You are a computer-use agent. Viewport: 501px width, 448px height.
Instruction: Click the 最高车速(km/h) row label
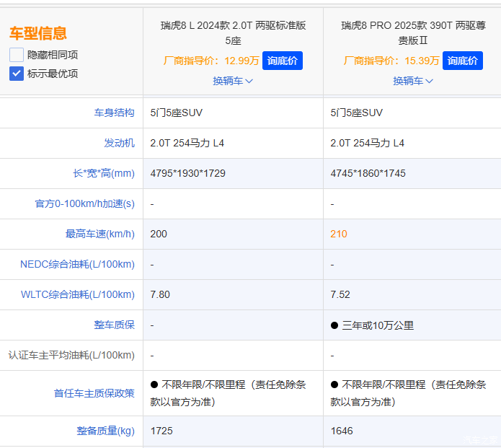click(99, 234)
